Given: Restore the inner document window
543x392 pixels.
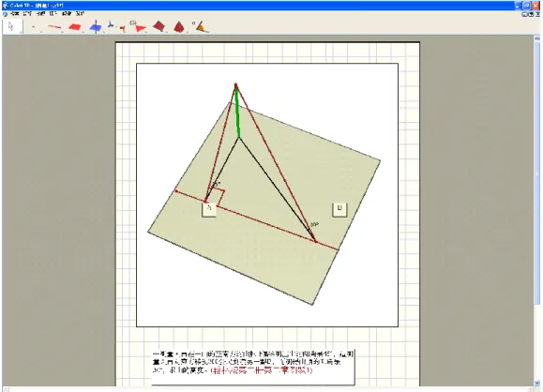Looking at the screenshot, I should tap(531, 14).
